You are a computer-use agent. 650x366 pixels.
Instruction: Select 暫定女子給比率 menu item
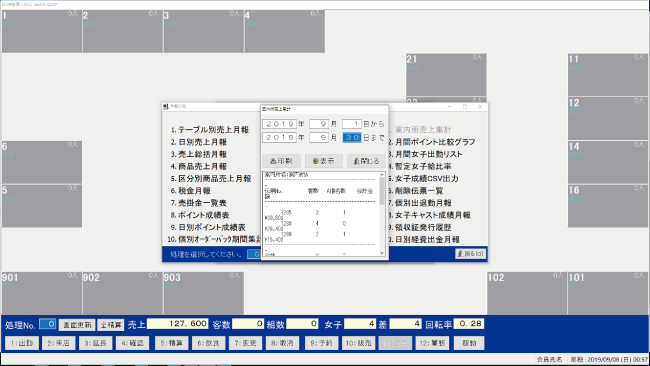click(420, 166)
